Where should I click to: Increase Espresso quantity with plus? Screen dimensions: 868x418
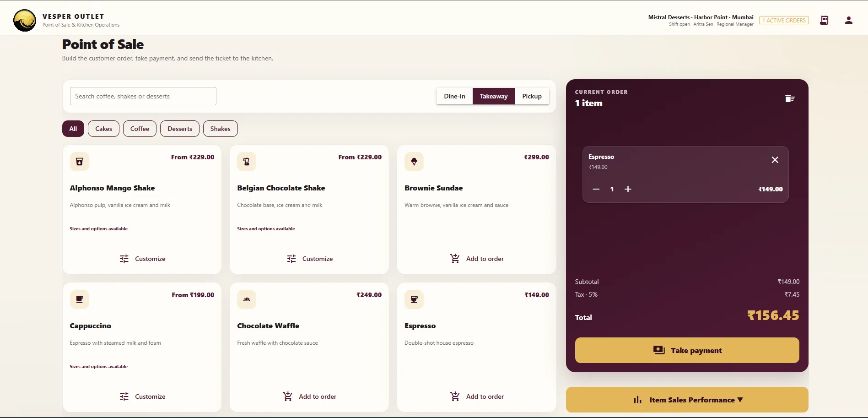tap(628, 189)
